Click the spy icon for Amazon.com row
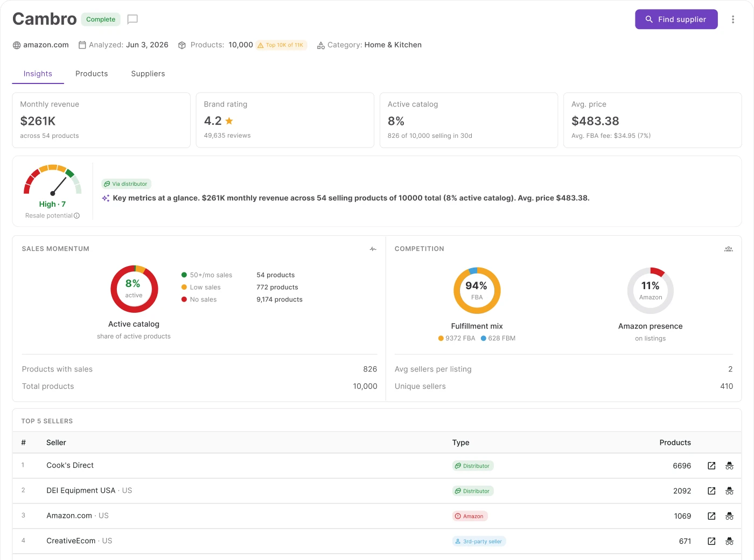 (x=729, y=516)
